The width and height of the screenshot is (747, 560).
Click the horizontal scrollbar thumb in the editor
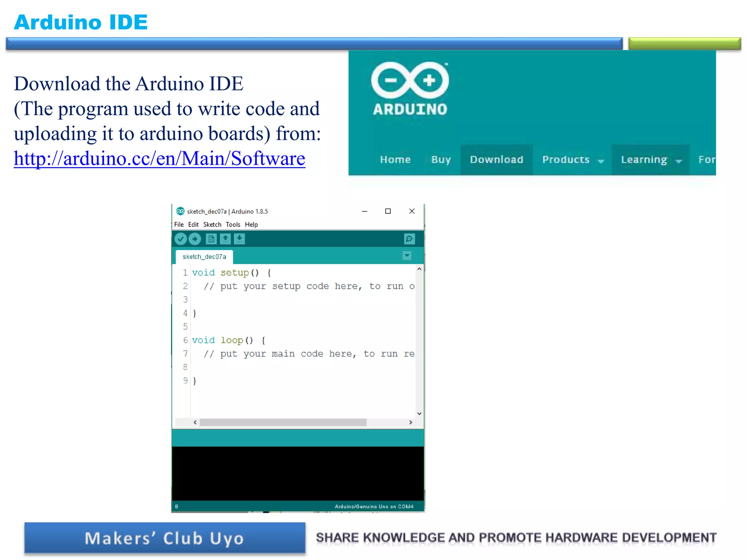point(283,422)
